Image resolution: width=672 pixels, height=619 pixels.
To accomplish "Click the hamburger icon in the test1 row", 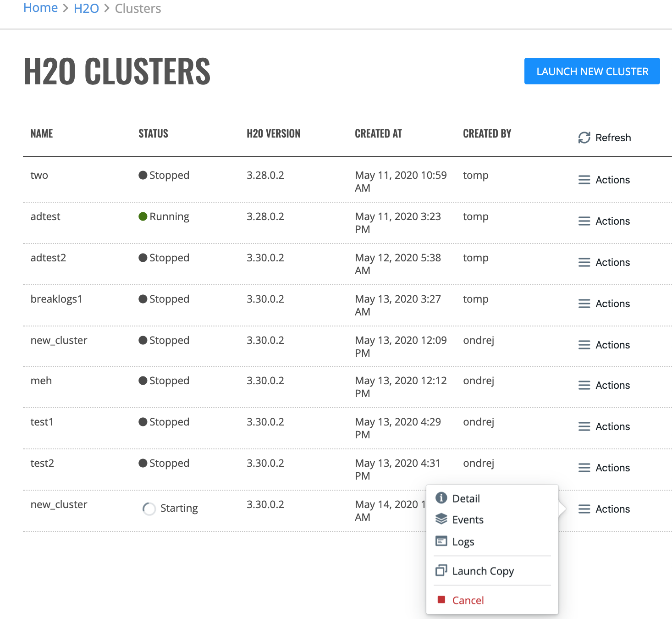I will (x=584, y=426).
